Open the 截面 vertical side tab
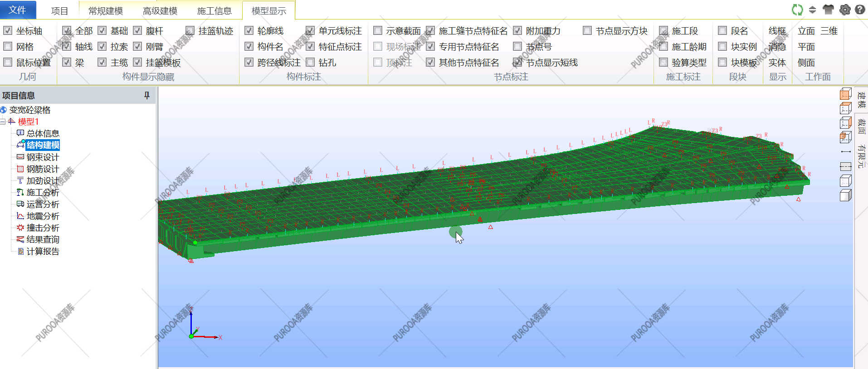Viewport: 868px width, 369px height. pyautogui.click(x=861, y=127)
